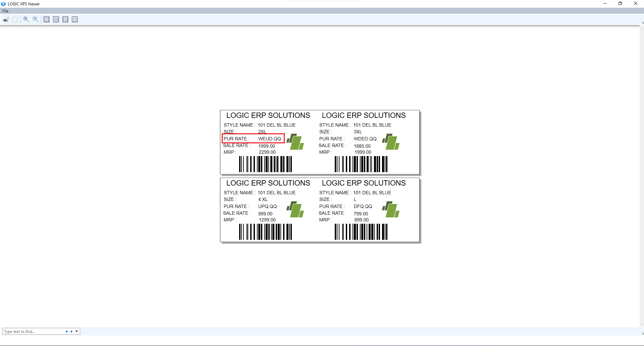Find previous match using left arrow

point(66,332)
